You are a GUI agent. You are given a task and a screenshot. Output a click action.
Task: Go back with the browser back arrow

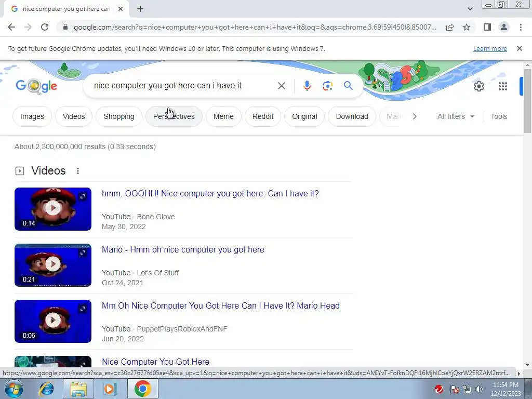11,27
